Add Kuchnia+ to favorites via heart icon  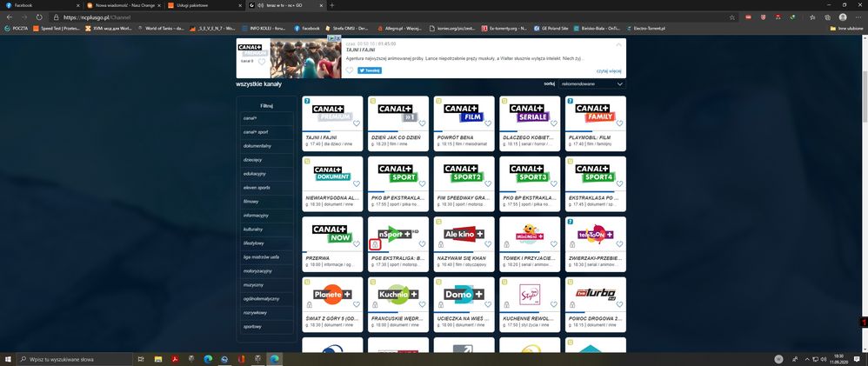click(422, 306)
